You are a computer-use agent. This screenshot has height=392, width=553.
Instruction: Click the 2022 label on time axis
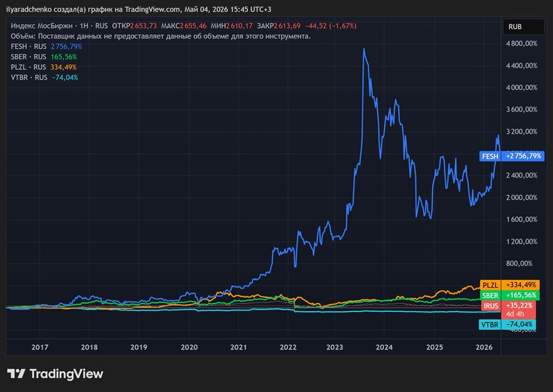tap(288, 347)
